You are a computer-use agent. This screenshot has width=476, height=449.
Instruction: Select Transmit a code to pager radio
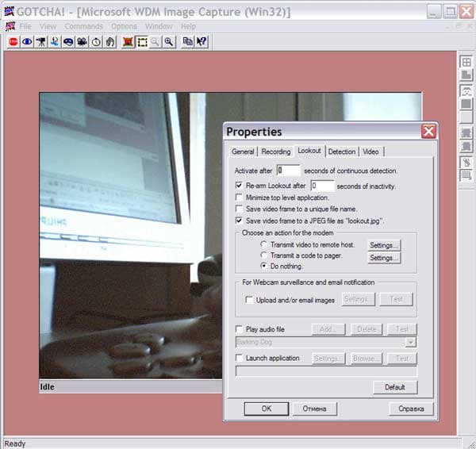[x=264, y=255]
